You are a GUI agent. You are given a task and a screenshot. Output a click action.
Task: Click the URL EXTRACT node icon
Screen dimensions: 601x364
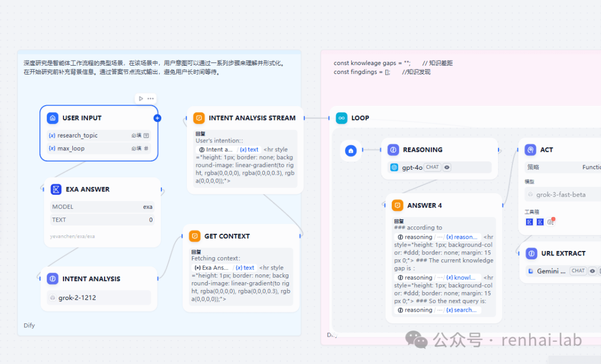(x=530, y=253)
